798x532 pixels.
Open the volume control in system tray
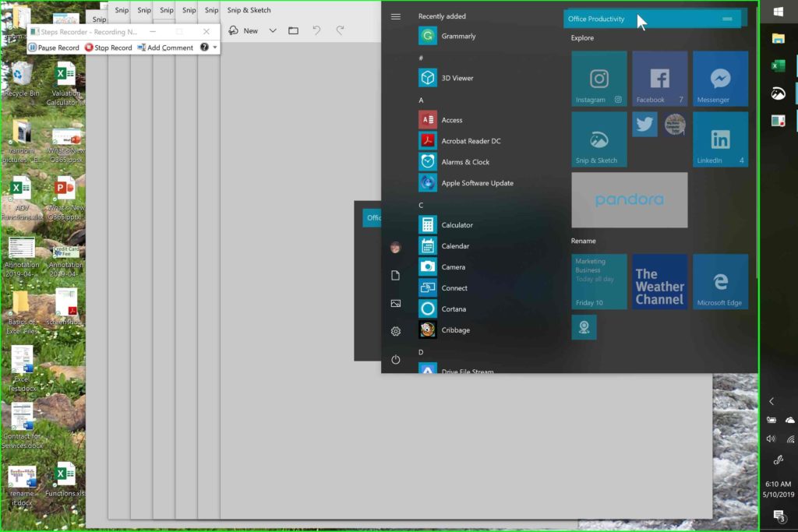(x=772, y=439)
